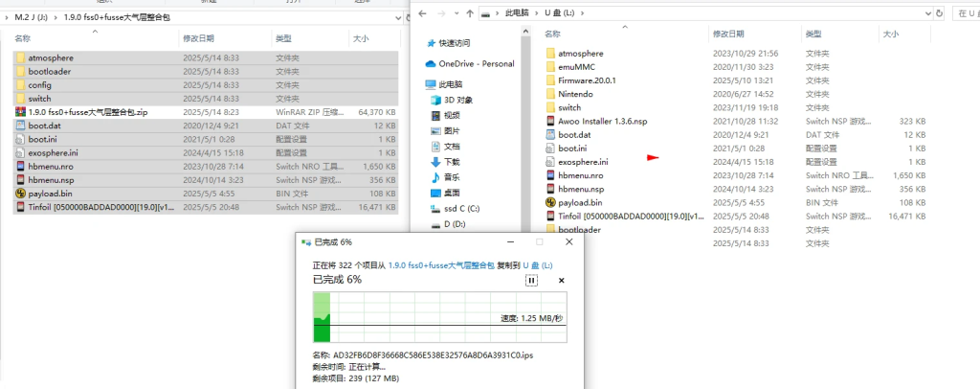
Task: Open recent locations dropdown beside forward arrow
Action: pyautogui.click(x=456, y=13)
